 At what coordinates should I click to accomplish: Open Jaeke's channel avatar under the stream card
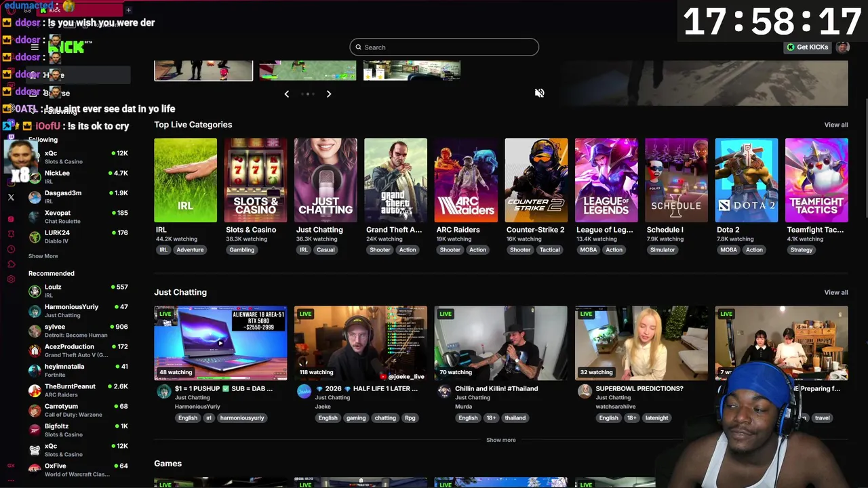pyautogui.click(x=304, y=392)
